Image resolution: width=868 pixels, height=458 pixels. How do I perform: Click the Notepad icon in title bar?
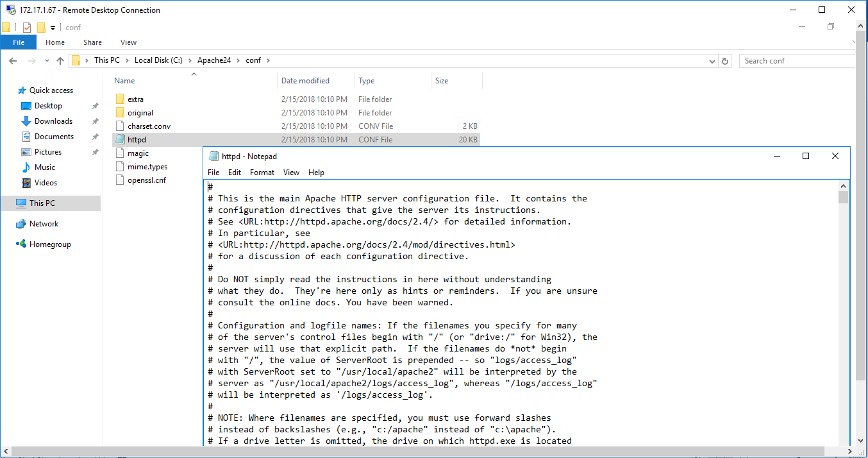(x=213, y=157)
